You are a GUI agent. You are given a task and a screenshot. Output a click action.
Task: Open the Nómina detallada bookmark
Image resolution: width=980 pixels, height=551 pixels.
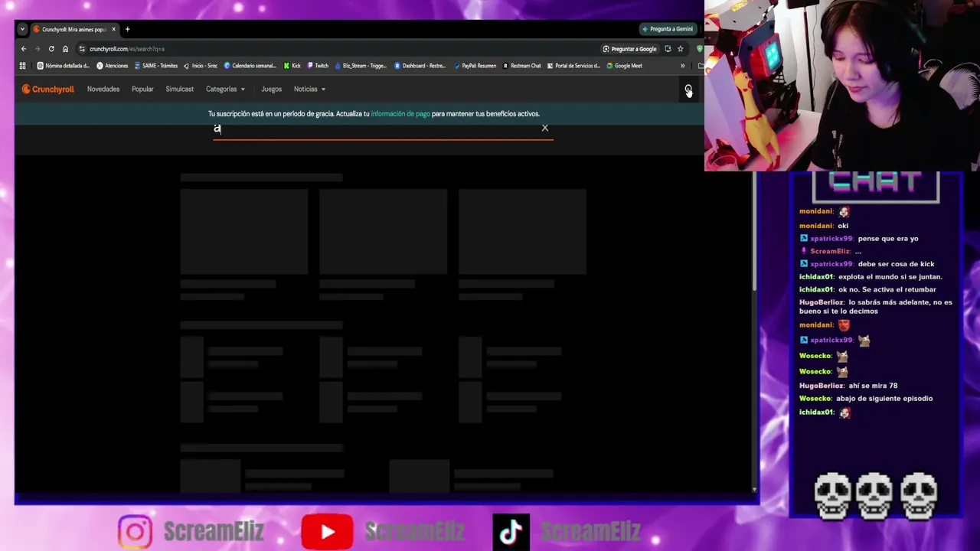tap(64, 66)
